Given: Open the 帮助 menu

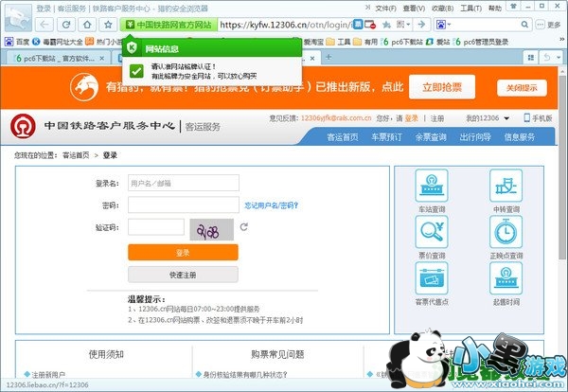Looking at the screenshot, I should point(495,8).
